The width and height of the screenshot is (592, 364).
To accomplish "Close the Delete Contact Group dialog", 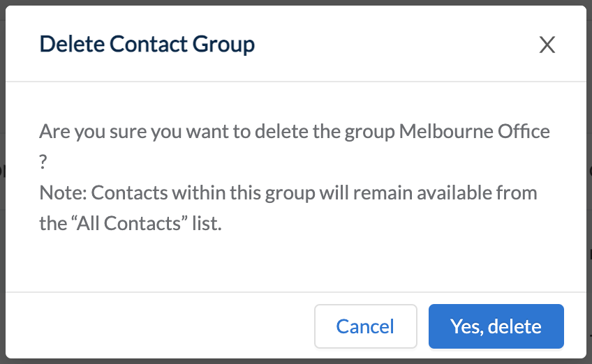I will click(x=547, y=45).
